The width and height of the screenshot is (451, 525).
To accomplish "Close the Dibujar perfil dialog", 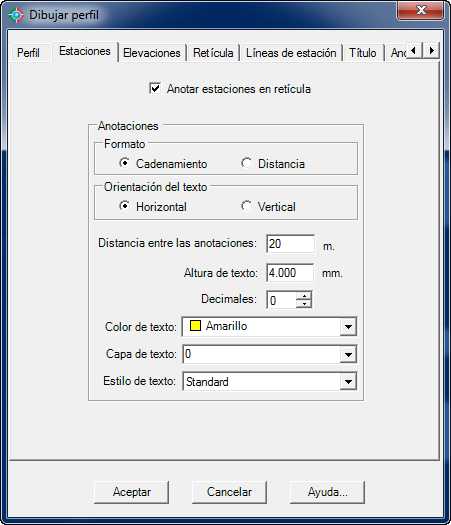I will click(x=421, y=10).
